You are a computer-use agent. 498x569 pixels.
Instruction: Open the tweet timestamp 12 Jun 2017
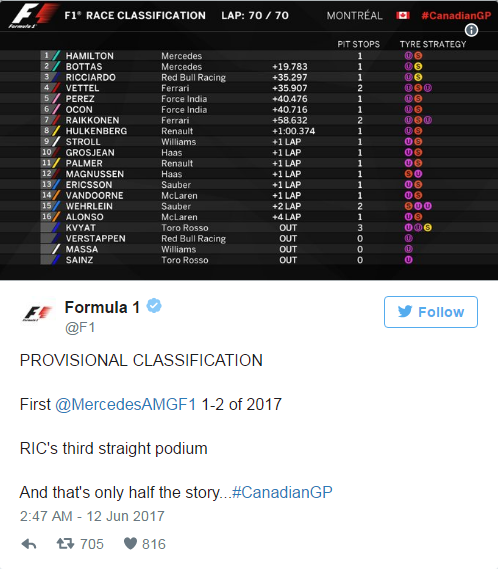92,516
